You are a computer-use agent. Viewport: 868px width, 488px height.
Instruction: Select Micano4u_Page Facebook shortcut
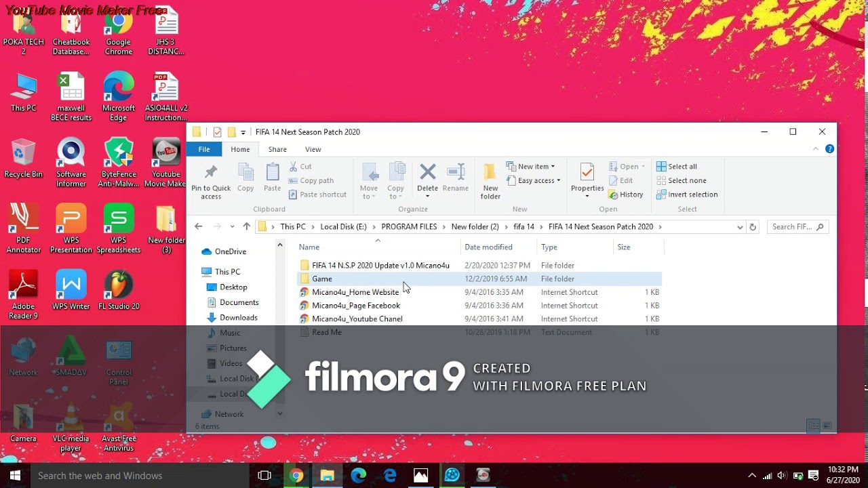(x=479, y=306)
